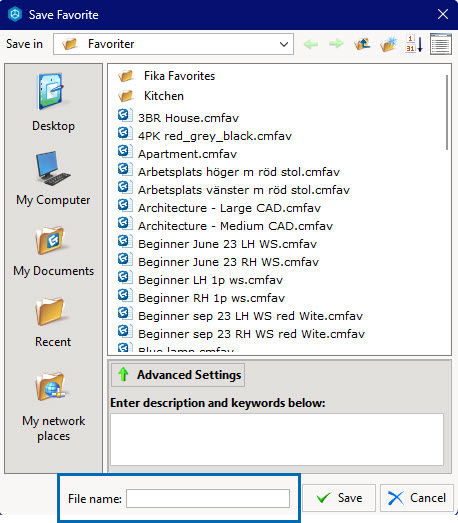Open My Computer in the places sidebar
The image size is (458, 523).
tap(53, 178)
